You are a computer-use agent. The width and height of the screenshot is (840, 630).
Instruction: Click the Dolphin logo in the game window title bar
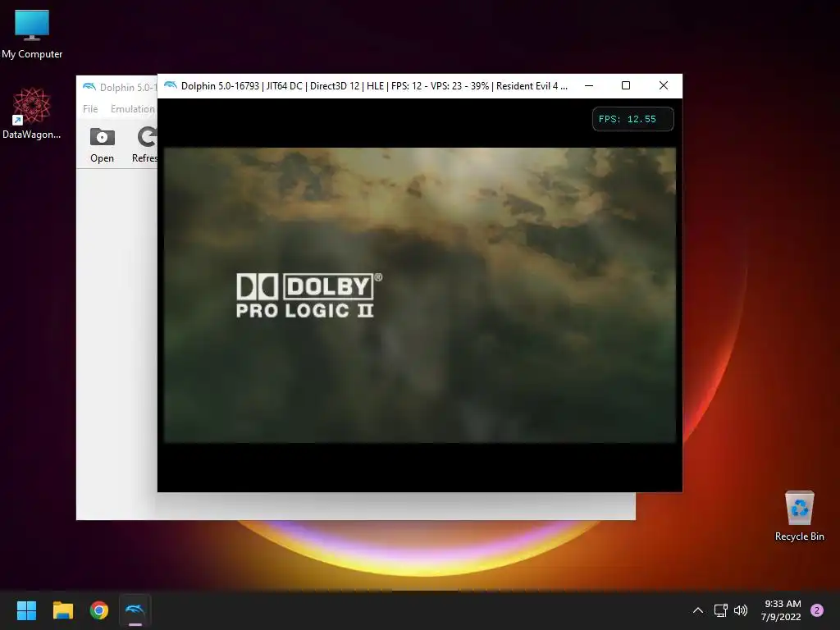pyautogui.click(x=171, y=85)
